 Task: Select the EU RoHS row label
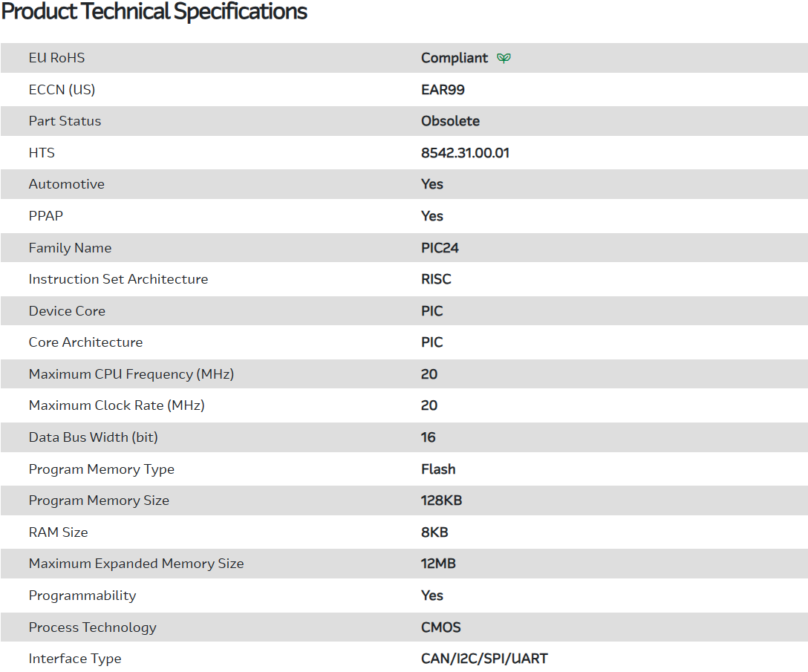coord(56,58)
